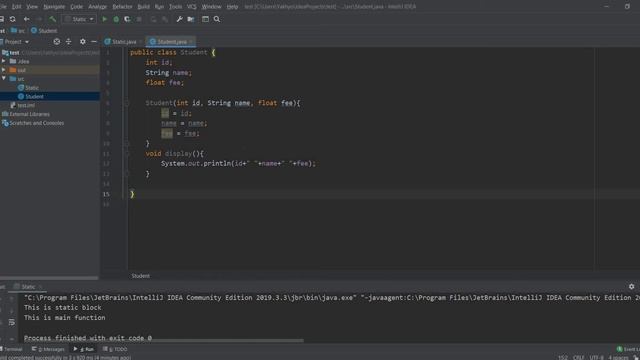Toggle soft-wrap icon in Run console gutter
The image size is (640, 360).
[11, 322]
